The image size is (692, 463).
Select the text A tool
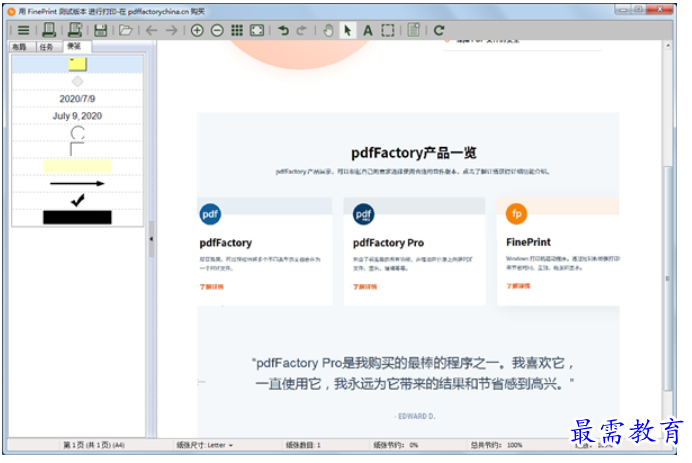[368, 30]
